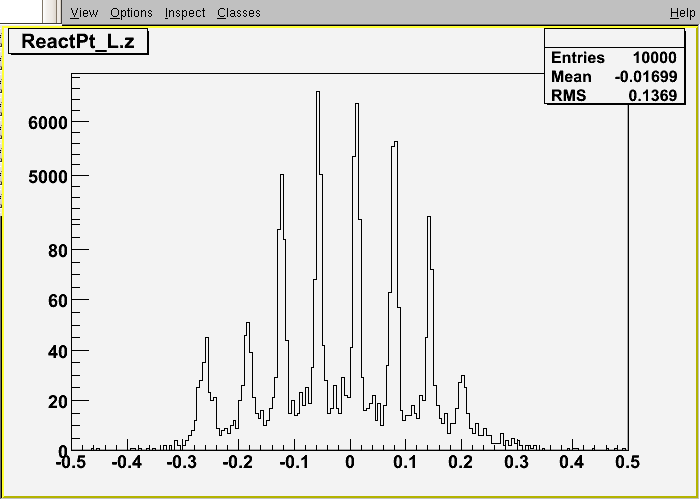Click the x-axis label 0.5
Viewport: 700px width, 500px height.
click(627, 462)
